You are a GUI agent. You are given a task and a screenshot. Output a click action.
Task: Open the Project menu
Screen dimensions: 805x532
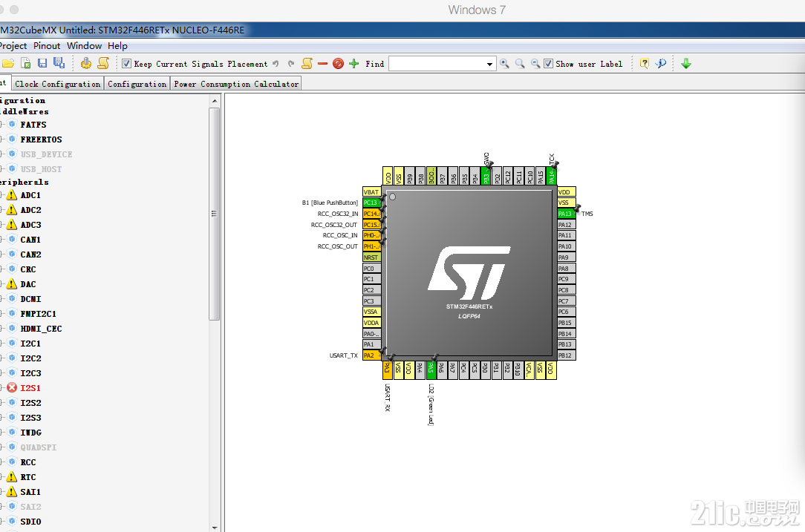[13, 46]
